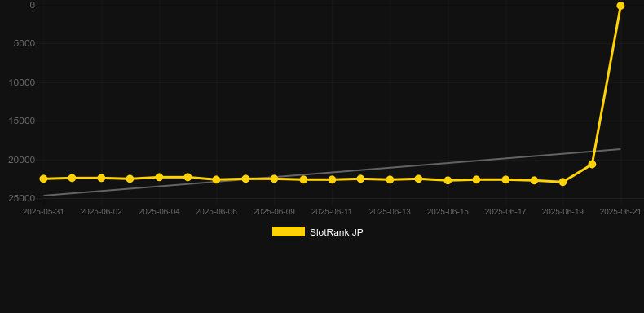Select the 2025-06-18 data point
This screenshot has height=313, width=644.
534,180
